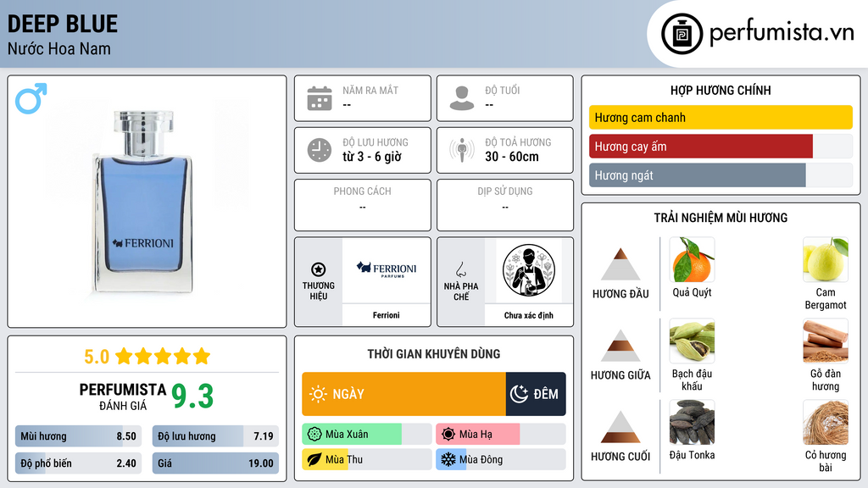Click the nose icon above Nhà pha chế
The image size is (868, 488).
tap(460, 269)
